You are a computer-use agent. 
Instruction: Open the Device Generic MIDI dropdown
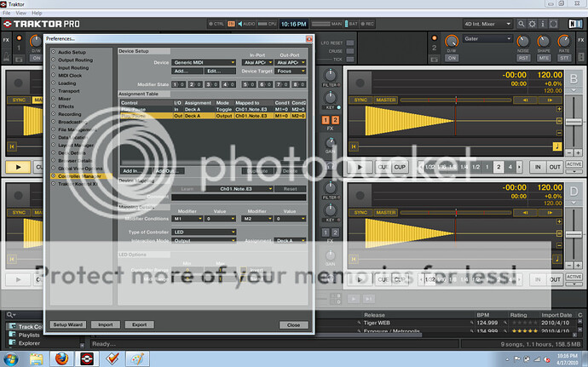point(204,62)
